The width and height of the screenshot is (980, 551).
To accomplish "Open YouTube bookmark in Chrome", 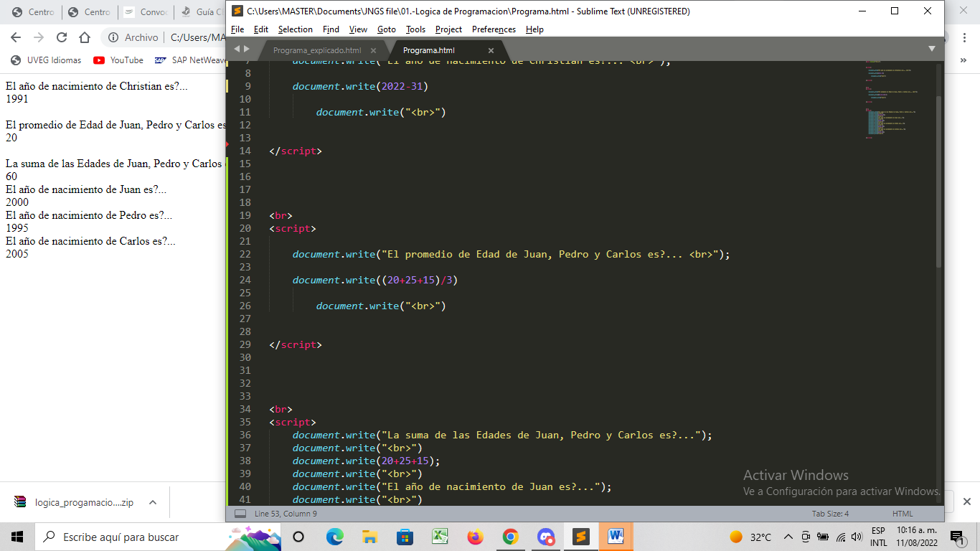I will point(118,60).
